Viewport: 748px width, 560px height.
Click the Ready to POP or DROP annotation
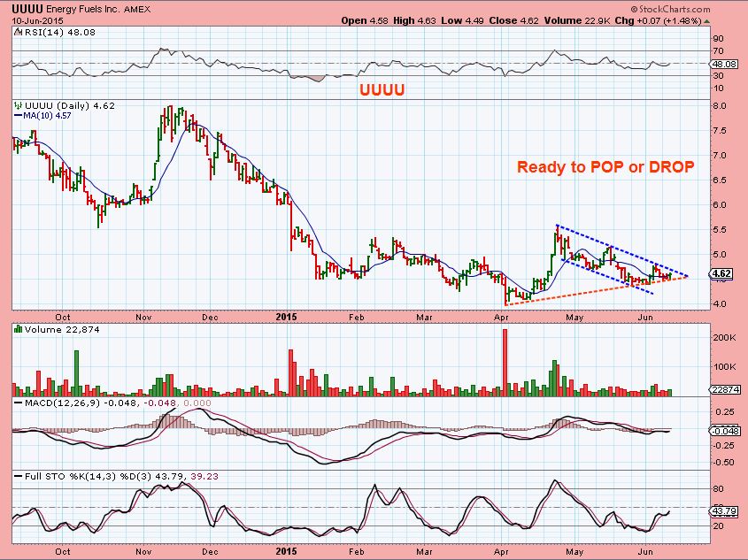pos(605,167)
